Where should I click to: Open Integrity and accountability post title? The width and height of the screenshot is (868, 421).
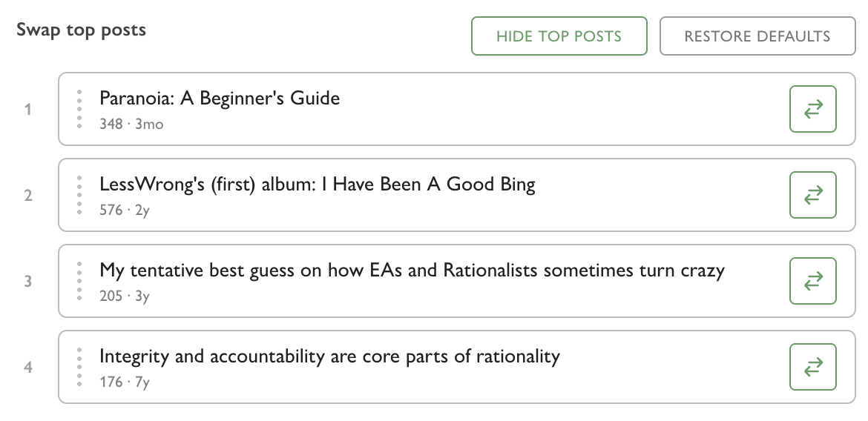[x=329, y=357]
